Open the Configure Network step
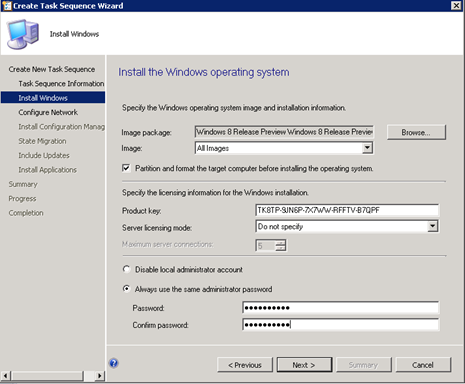The height and width of the screenshot is (384, 465). coord(48,112)
